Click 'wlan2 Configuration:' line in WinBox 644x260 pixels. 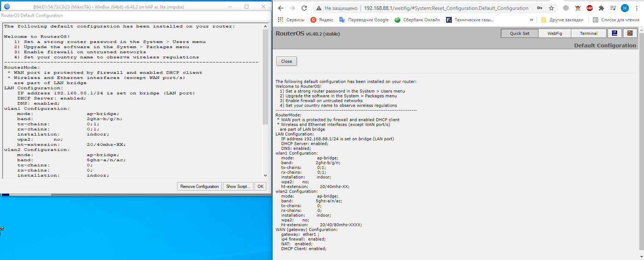click(x=37, y=150)
